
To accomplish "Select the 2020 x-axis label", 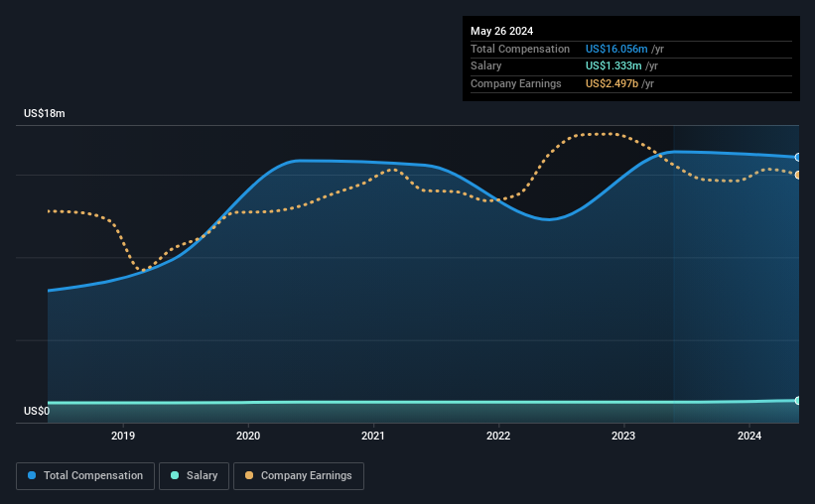I will [248, 436].
